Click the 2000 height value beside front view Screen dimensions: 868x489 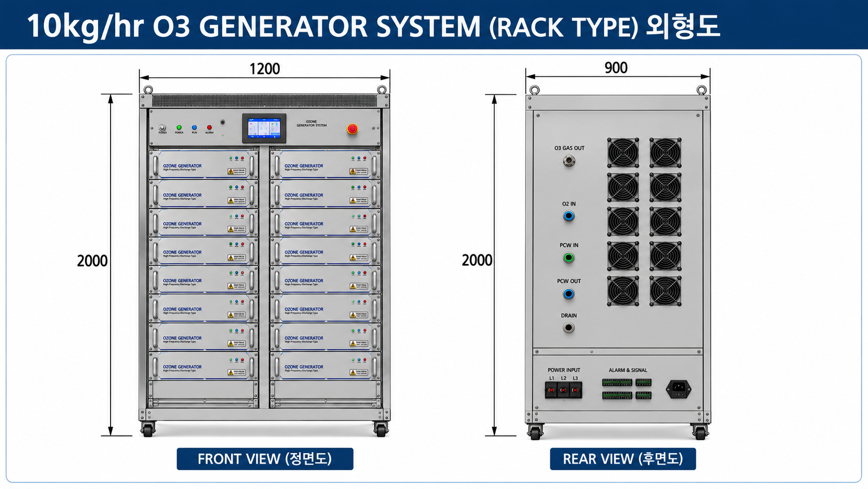(x=92, y=260)
